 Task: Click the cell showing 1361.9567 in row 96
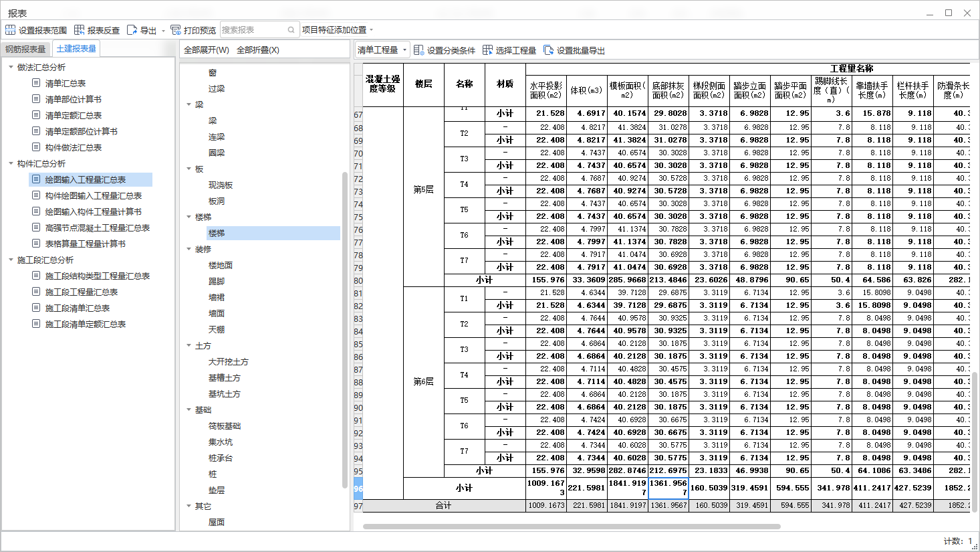[668, 488]
